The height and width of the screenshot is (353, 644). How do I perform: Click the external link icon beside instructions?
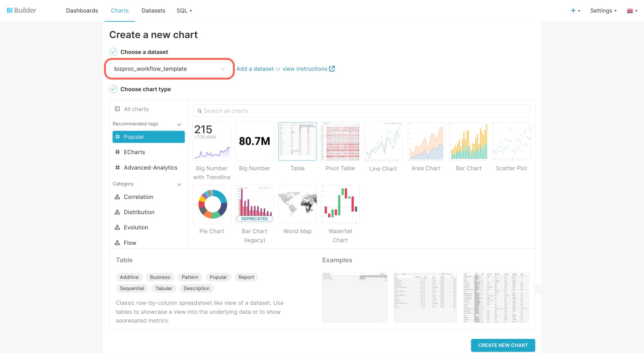coord(332,69)
